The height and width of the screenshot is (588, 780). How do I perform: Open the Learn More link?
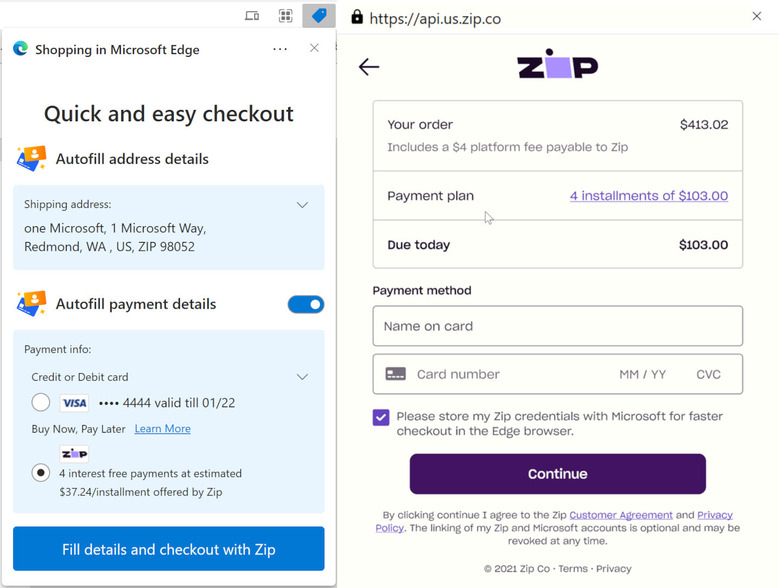(163, 429)
